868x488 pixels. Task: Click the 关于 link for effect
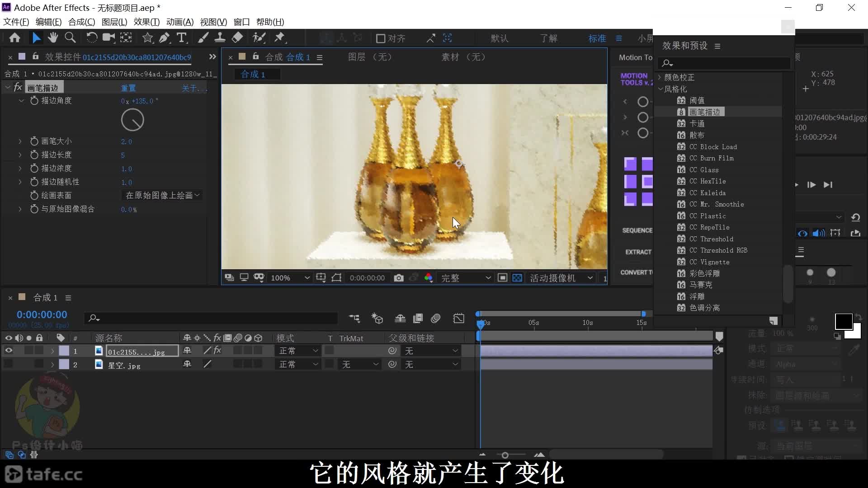coord(193,88)
